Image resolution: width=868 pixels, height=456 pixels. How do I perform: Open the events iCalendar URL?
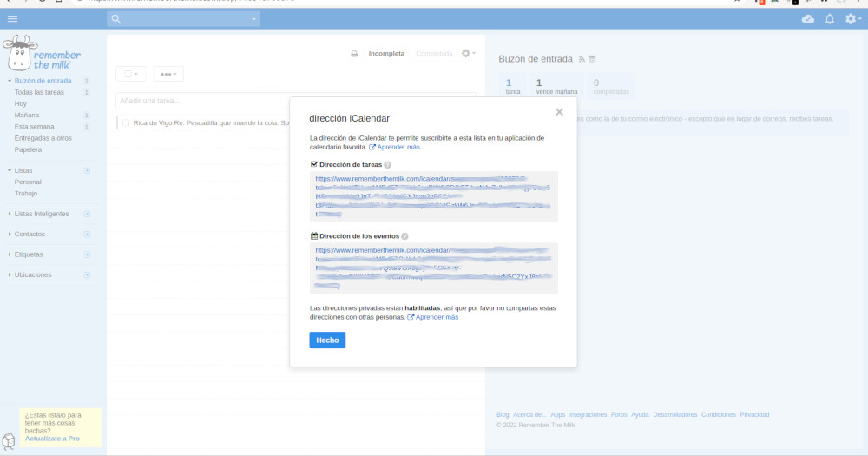coord(433,268)
